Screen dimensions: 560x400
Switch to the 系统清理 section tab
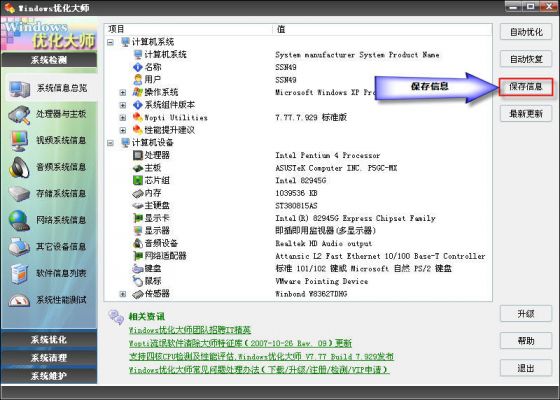49,358
